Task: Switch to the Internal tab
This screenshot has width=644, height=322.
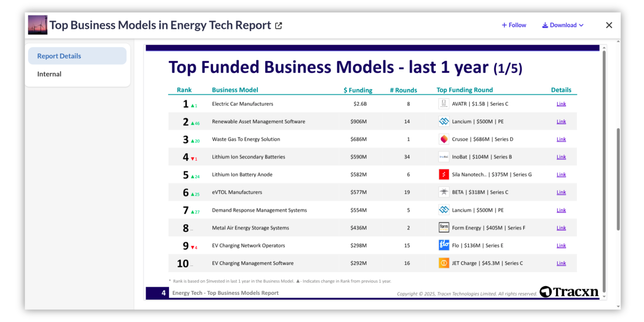Action: [x=49, y=74]
